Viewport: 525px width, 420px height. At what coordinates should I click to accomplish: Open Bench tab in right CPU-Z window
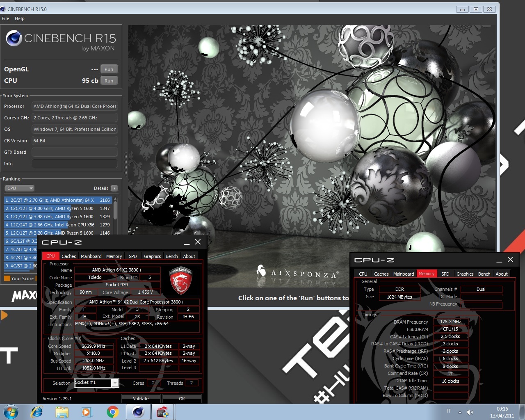click(484, 274)
